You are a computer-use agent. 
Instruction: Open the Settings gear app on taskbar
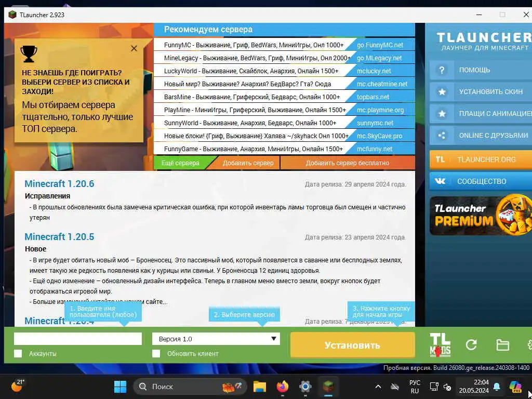click(x=305, y=387)
